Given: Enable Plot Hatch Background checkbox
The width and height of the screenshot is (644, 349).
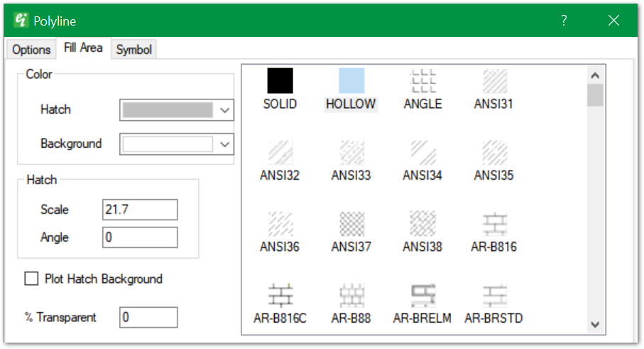Looking at the screenshot, I should point(31,279).
